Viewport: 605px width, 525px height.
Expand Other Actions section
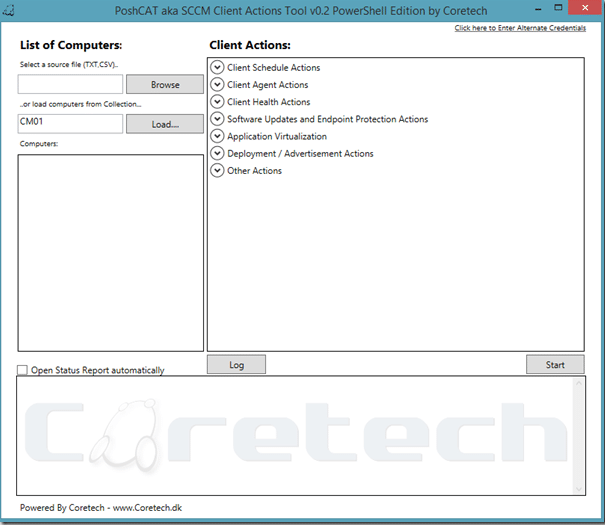[217, 171]
